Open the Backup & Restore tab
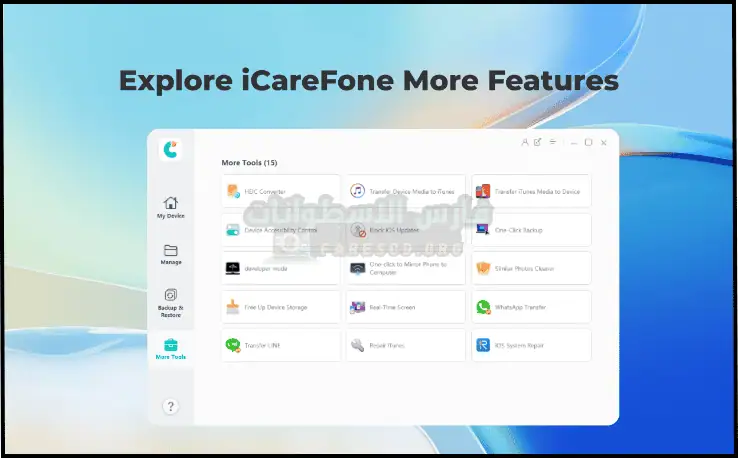This screenshot has width=738, height=458. [170, 302]
